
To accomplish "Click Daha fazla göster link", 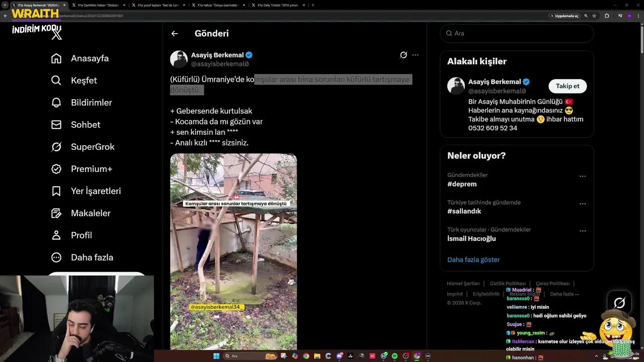I will tap(473, 260).
